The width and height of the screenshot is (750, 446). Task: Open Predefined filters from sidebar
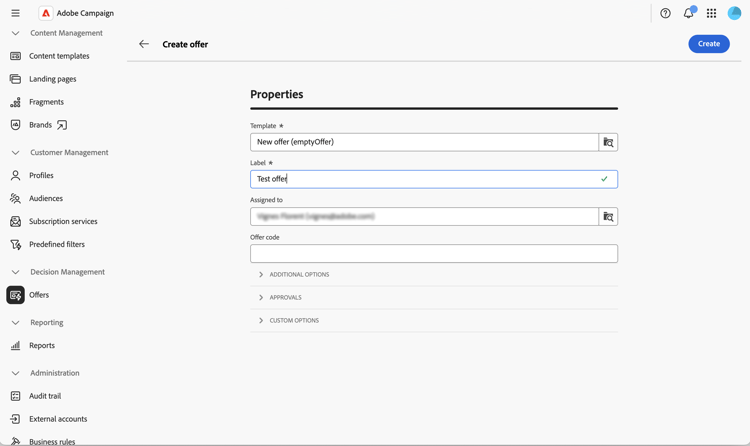[57, 245]
